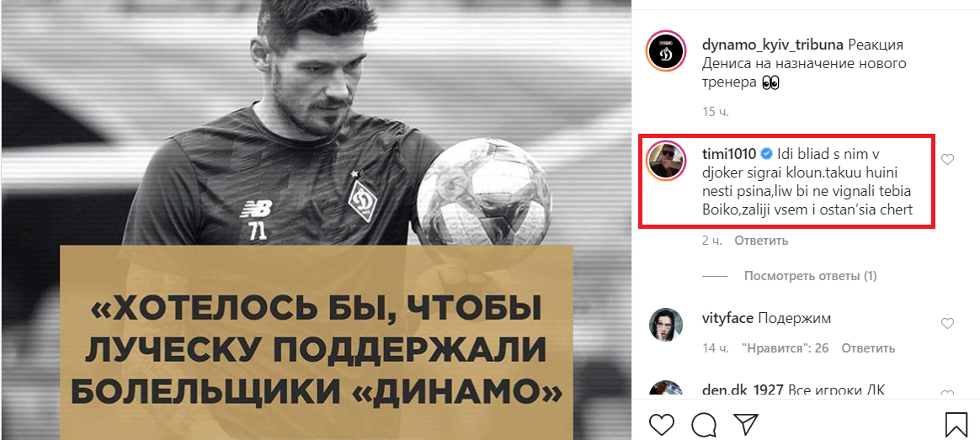
Task: Like vityface's comment
Action: [947, 323]
